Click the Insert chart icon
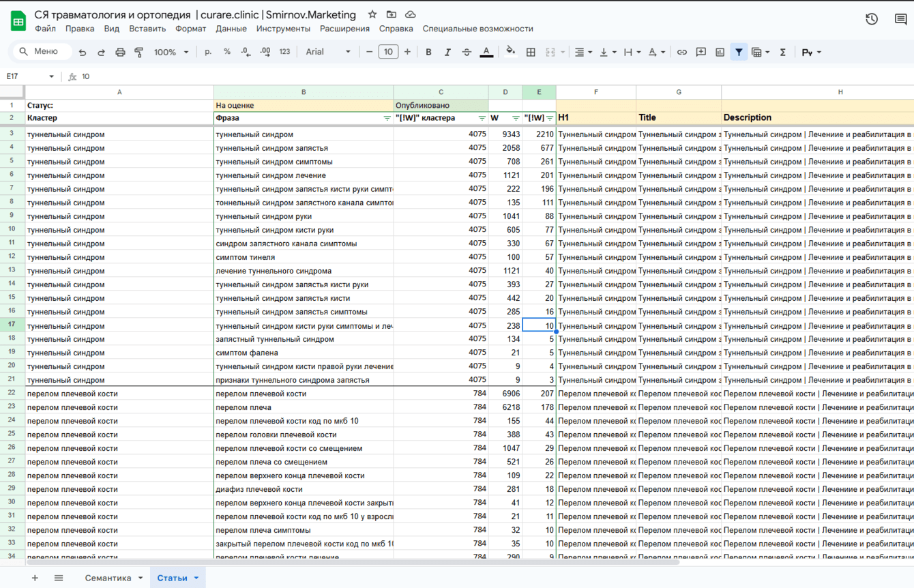Viewport: 914px width, 588px height. [720, 53]
